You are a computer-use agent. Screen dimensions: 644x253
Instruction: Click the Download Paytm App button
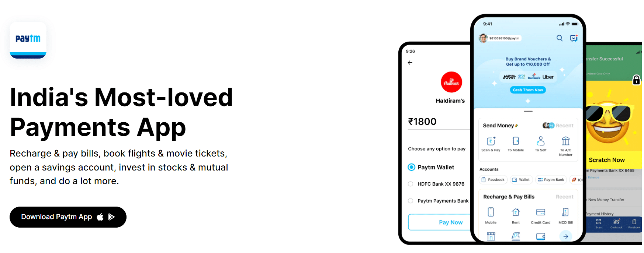coord(68,217)
